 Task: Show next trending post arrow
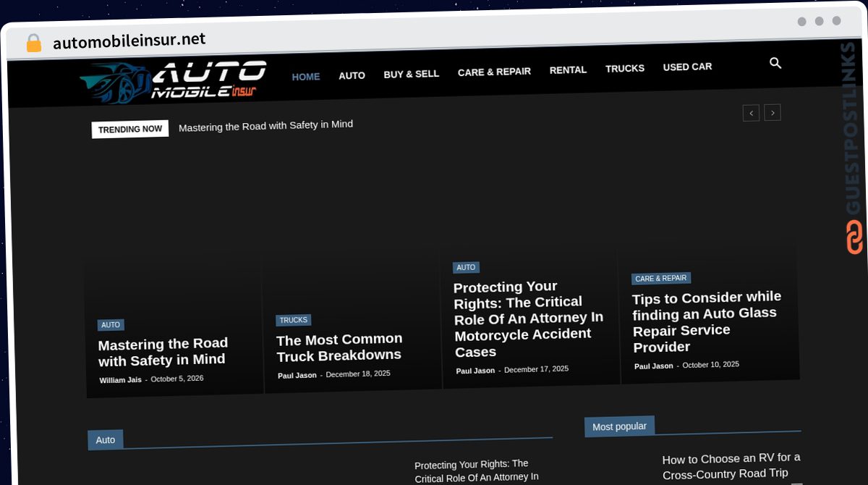coord(773,112)
